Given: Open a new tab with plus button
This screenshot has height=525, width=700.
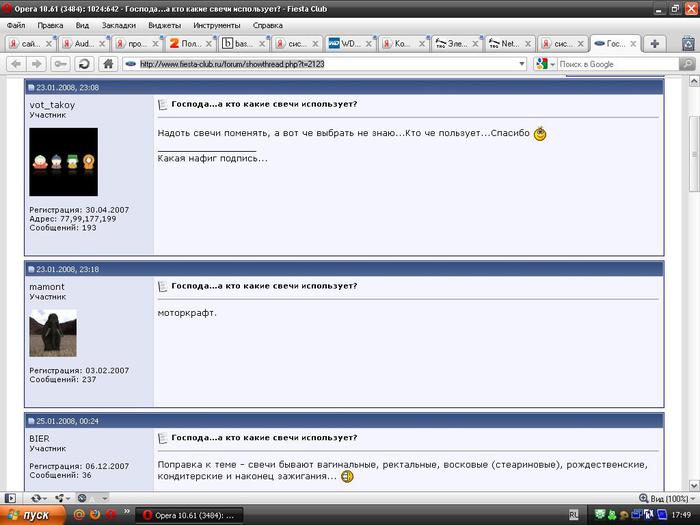Looking at the screenshot, I should [x=655, y=44].
